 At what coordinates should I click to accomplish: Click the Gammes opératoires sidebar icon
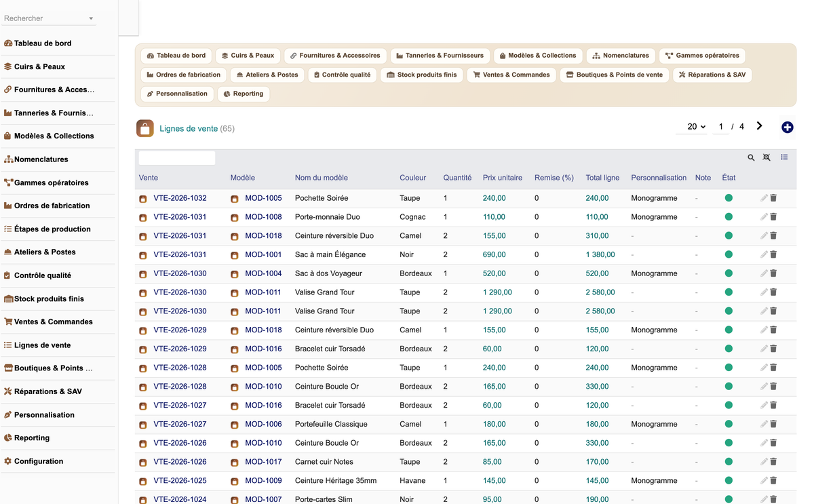point(8,182)
